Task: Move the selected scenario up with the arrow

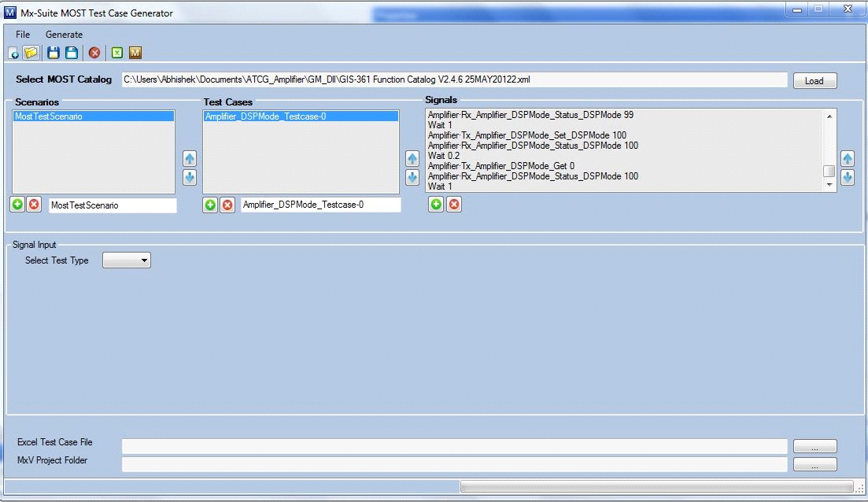Action: tap(190, 159)
